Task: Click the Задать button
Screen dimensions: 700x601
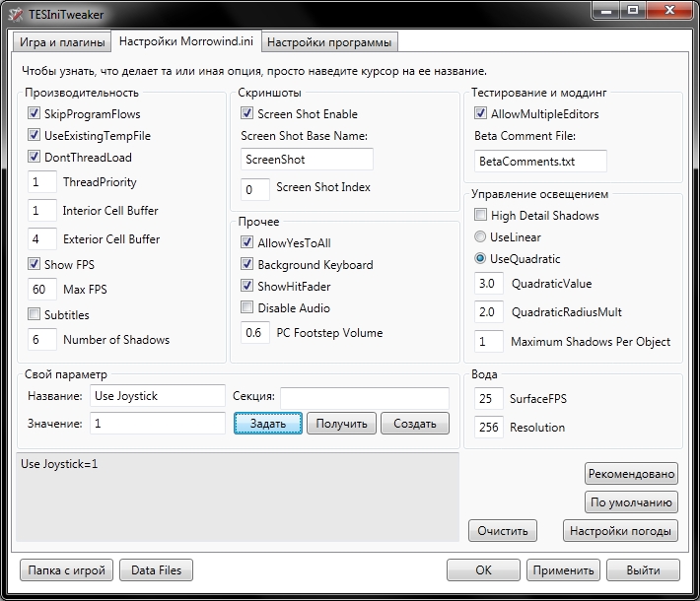Action: click(x=268, y=424)
